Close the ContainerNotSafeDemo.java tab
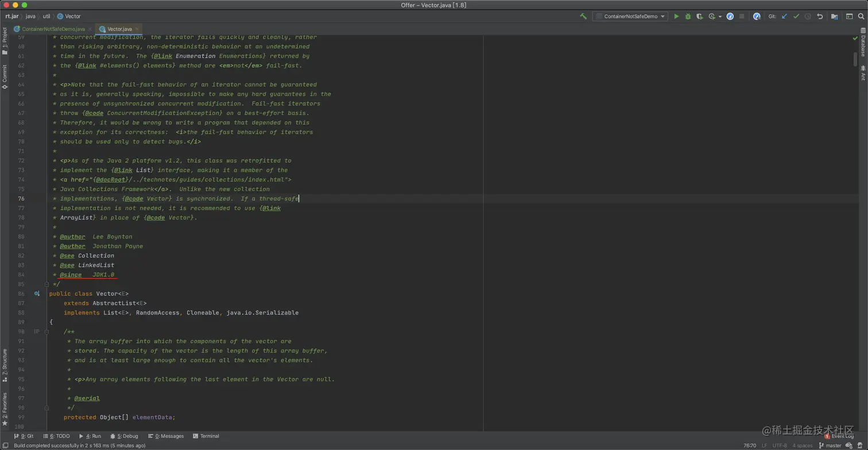868x450 pixels. point(90,29)
